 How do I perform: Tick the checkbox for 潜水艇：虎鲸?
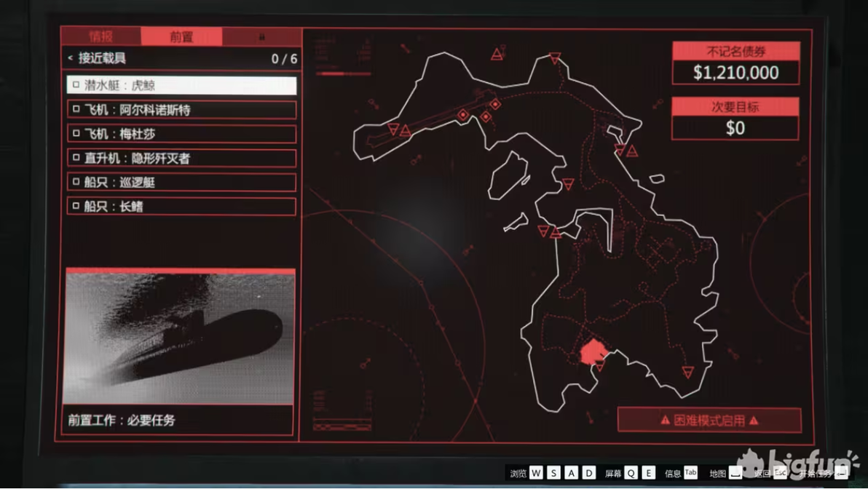(76, 85)
